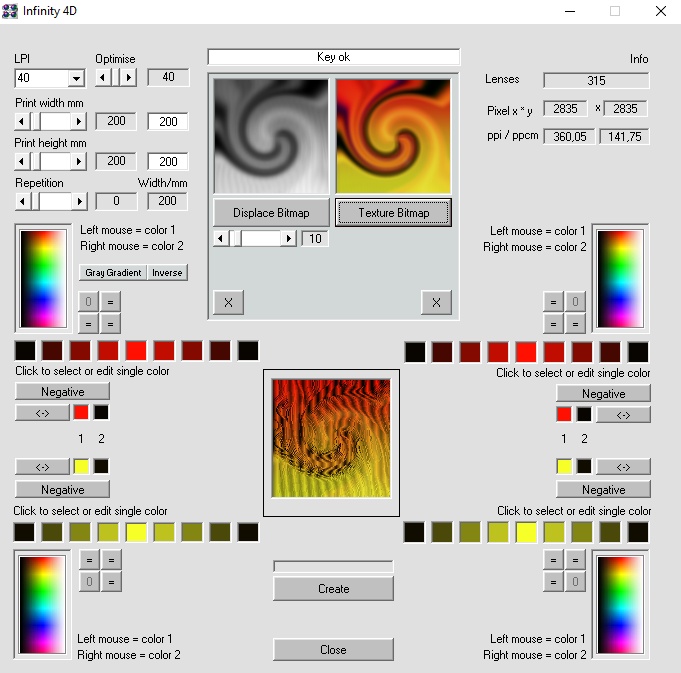This screenshot has height=673, width=681.
Task: Open the LPI dropdown list
Action: click(x=76, y=78)
